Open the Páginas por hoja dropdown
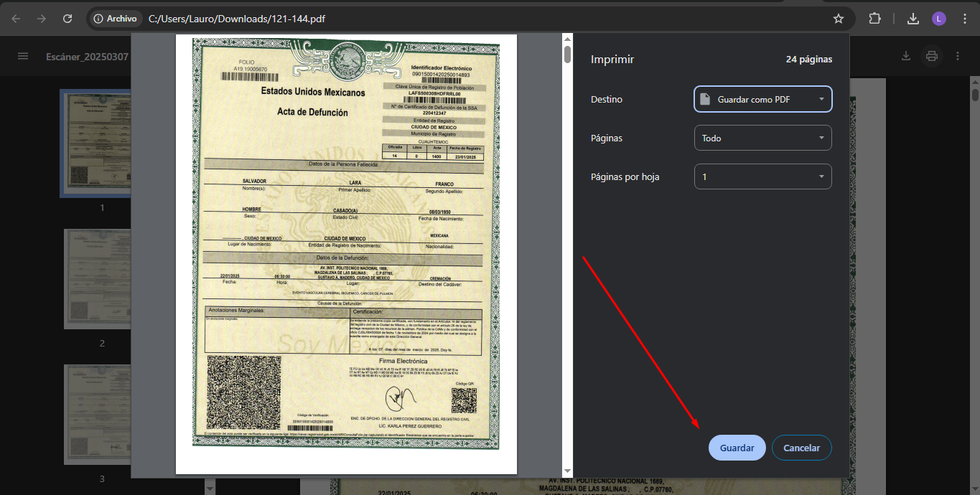This screenshot has height=495, width=980. click(x=762, y=176)
